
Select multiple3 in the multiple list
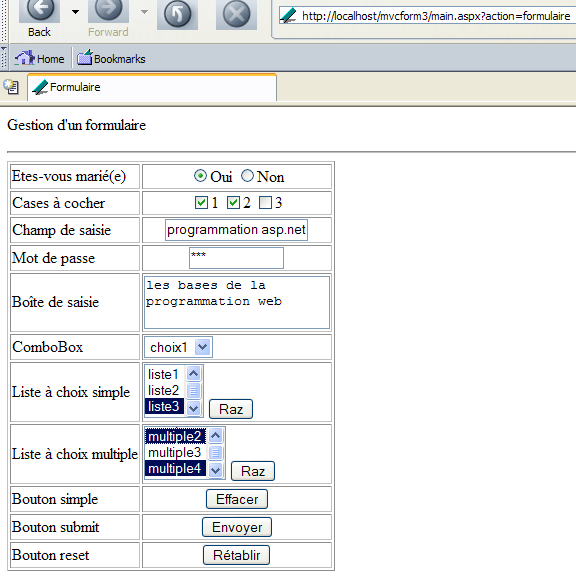(x=175, y=452)
